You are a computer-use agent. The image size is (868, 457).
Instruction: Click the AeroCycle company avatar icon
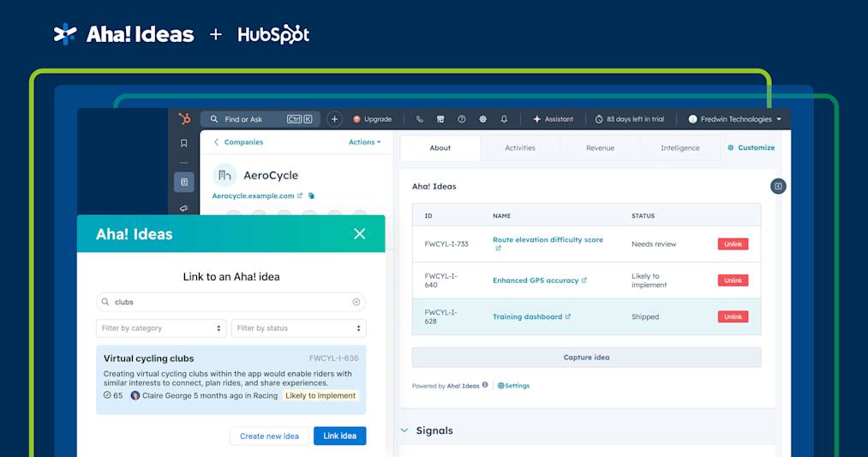[x=224, y=176]
